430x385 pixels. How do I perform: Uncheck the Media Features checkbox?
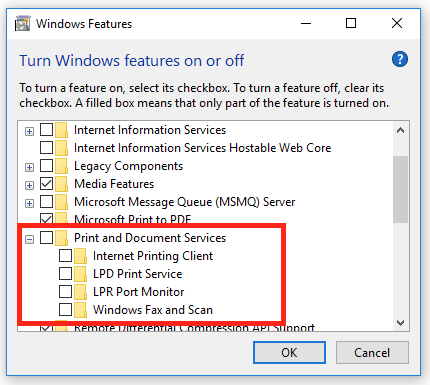(46, 184)
